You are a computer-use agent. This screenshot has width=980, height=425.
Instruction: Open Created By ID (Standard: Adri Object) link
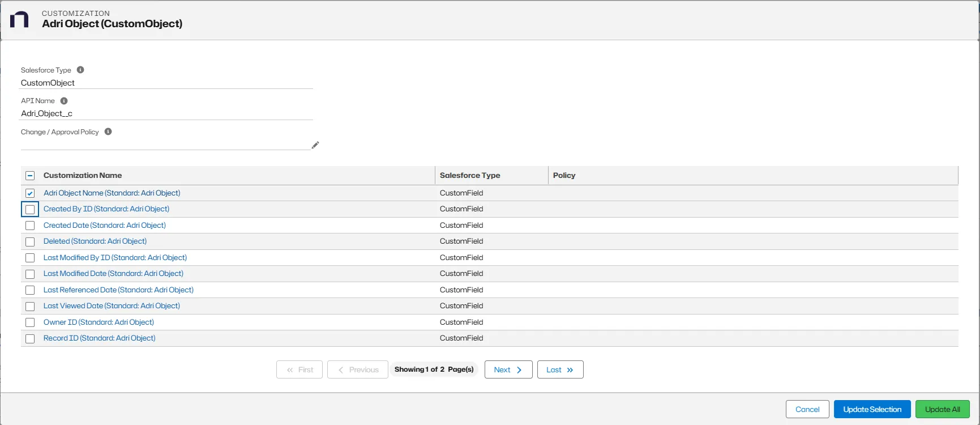coord(106,209)
